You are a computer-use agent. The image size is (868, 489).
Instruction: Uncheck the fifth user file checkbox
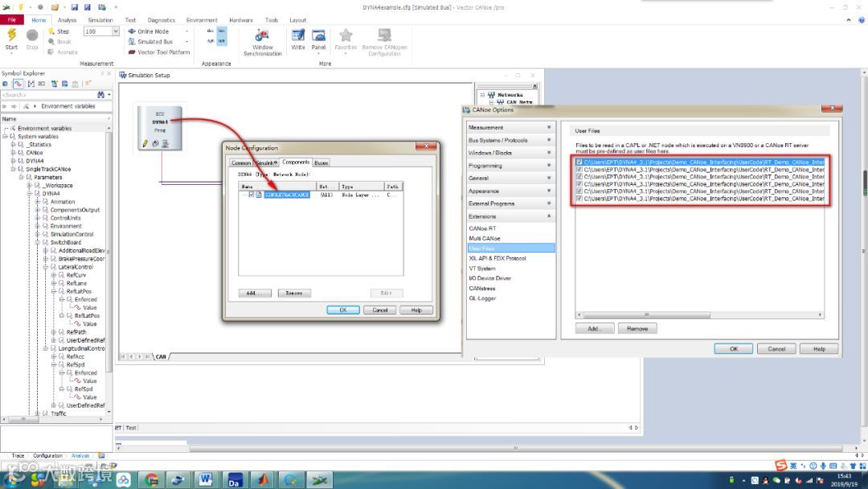pyautogui.click(x=579, y=191)
